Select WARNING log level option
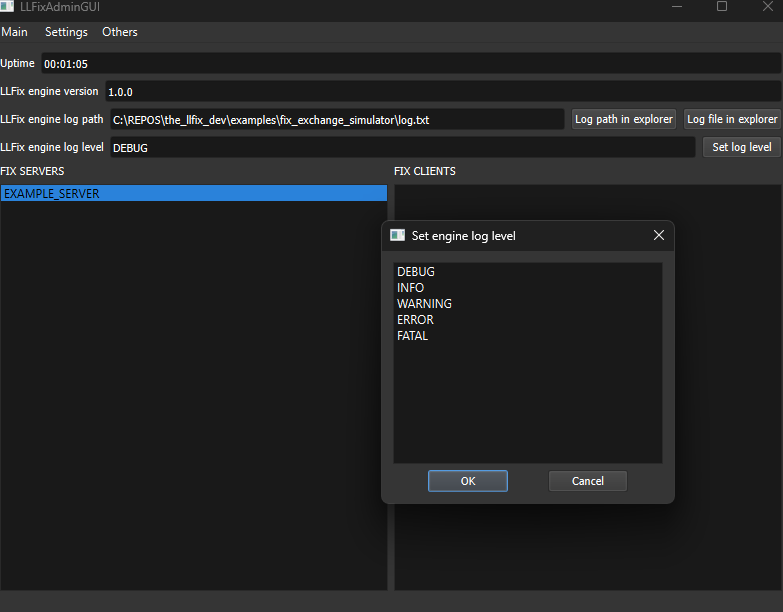 pos(424,304)
